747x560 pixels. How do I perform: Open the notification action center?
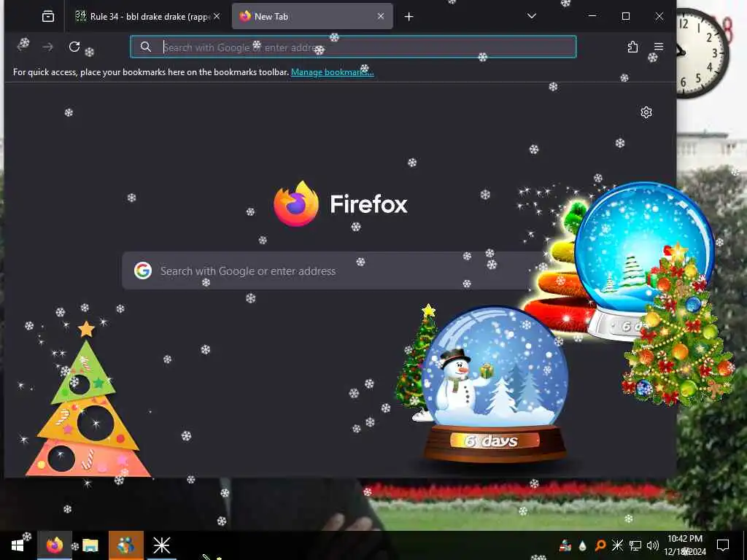(x=723, y=545)
